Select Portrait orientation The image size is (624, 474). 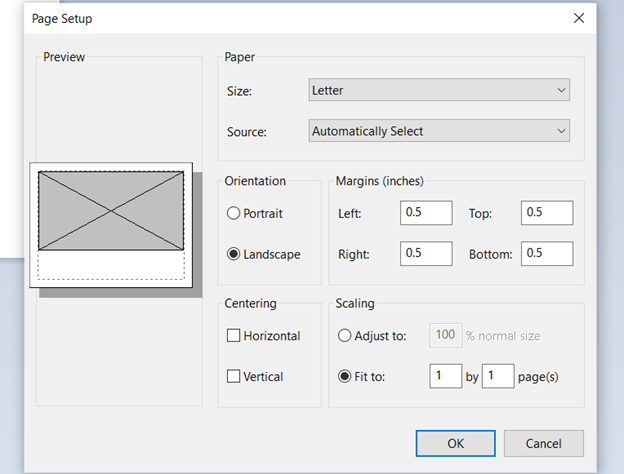click(x=234, y=213)
